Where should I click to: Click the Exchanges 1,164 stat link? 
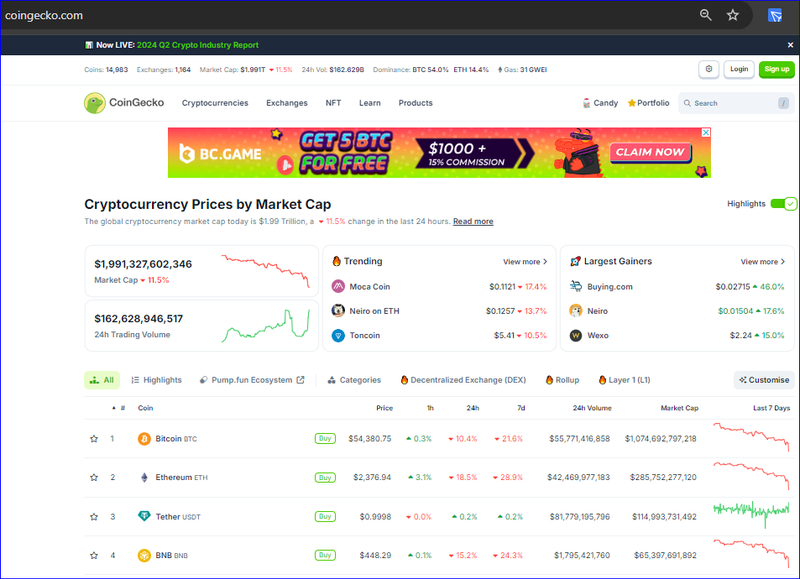[163, 69]
